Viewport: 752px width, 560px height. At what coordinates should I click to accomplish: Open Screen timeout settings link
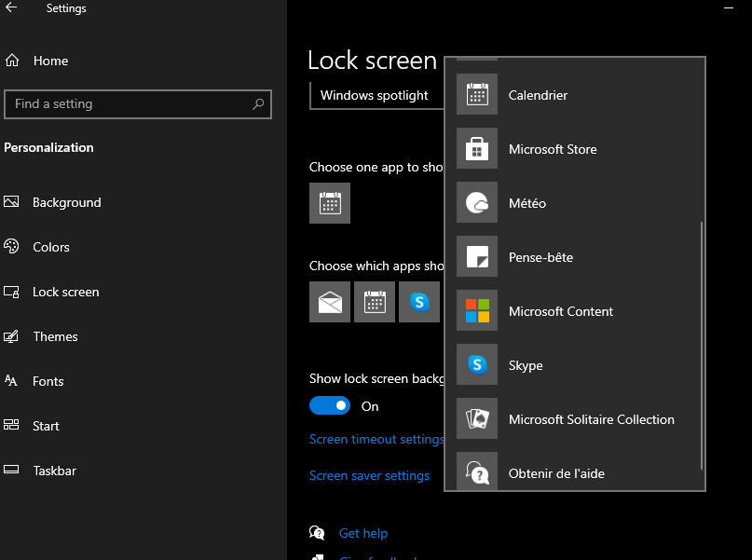[x=376, y=439]
